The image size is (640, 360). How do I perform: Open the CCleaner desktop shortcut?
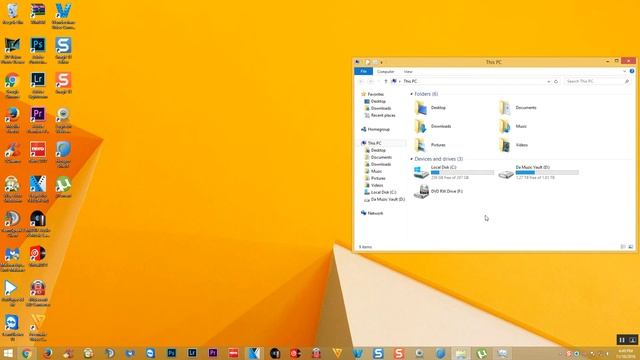pyautogui.click(x=12, y=152)
